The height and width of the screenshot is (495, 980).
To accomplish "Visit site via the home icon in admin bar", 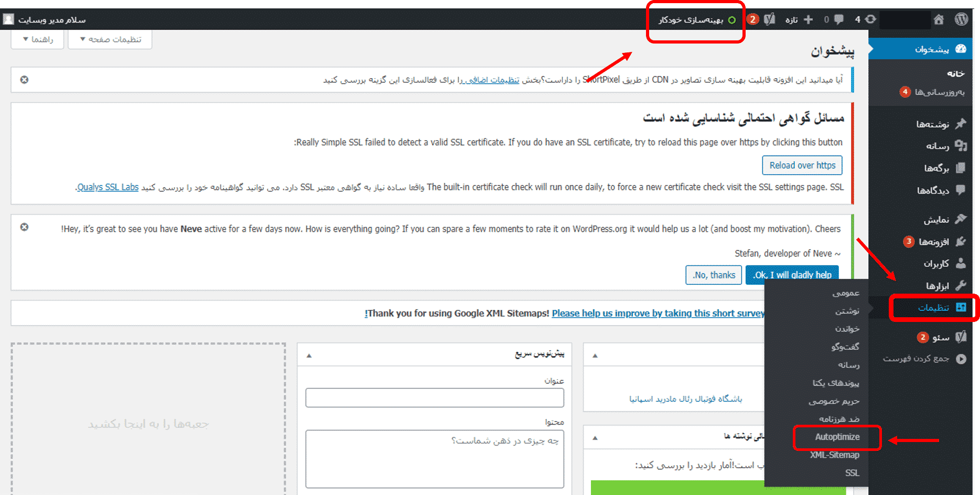I will 939,19.
